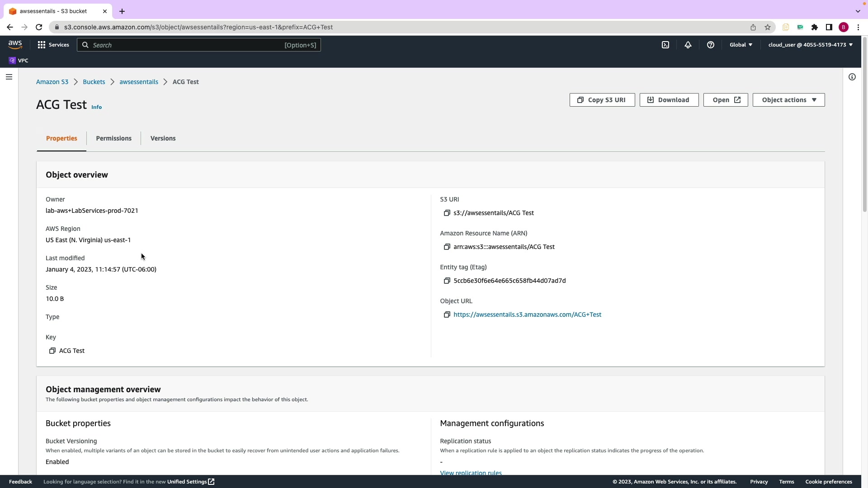Expand the Object actions dropdown
The height and width of the screenshot is (488, 868).
788,100
